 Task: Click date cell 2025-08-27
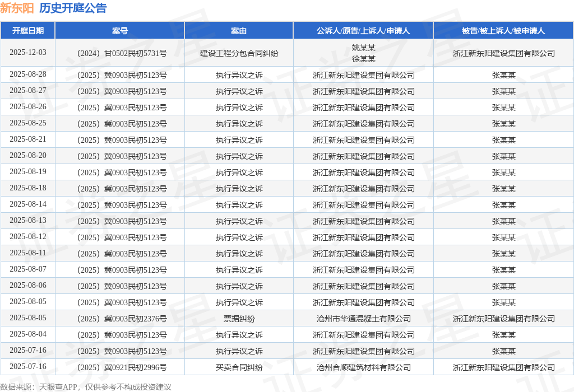28,90
